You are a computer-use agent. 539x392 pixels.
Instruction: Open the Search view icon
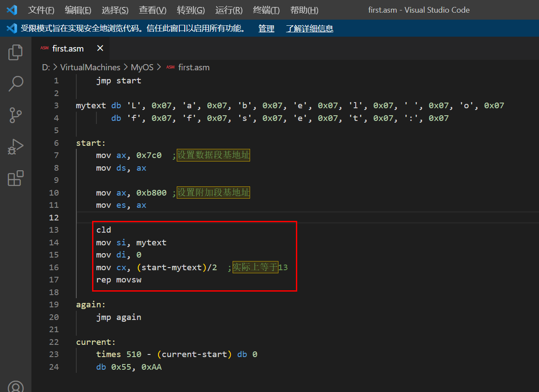(x=16, y=83)
